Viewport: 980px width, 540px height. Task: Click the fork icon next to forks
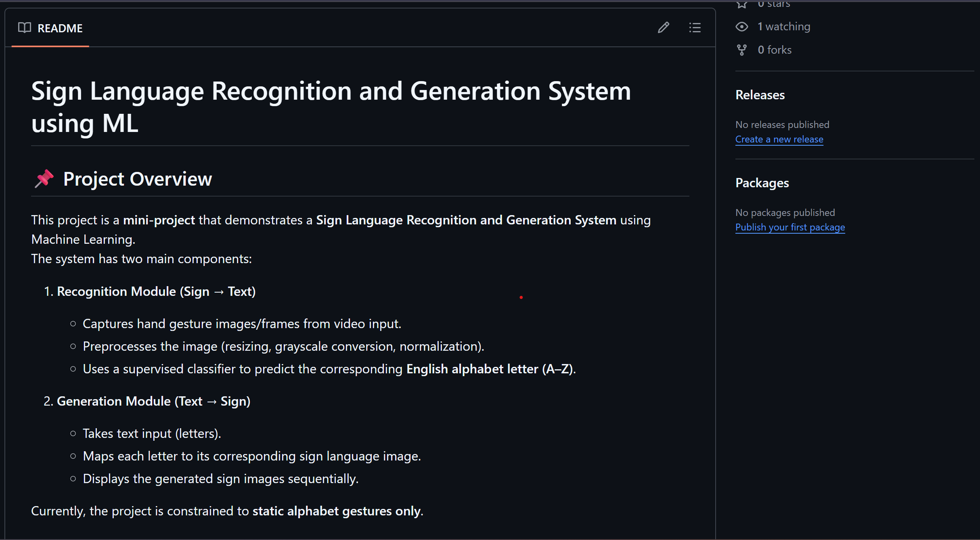(741, 50)
